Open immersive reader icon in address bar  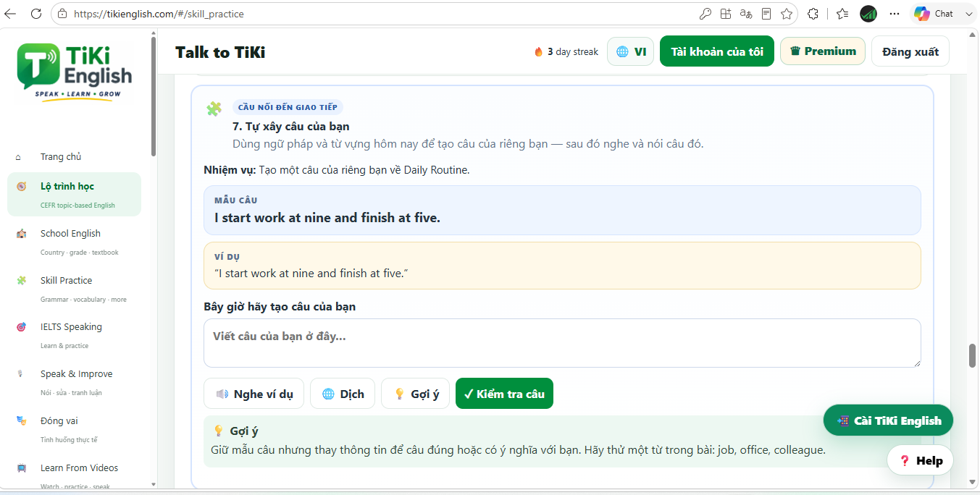pos(766,14)
